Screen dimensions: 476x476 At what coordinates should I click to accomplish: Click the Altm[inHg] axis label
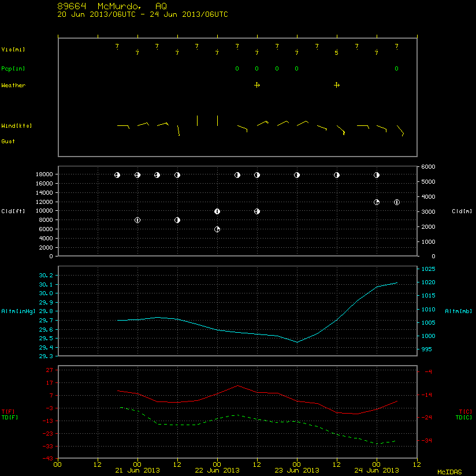(x=18, y=311)
